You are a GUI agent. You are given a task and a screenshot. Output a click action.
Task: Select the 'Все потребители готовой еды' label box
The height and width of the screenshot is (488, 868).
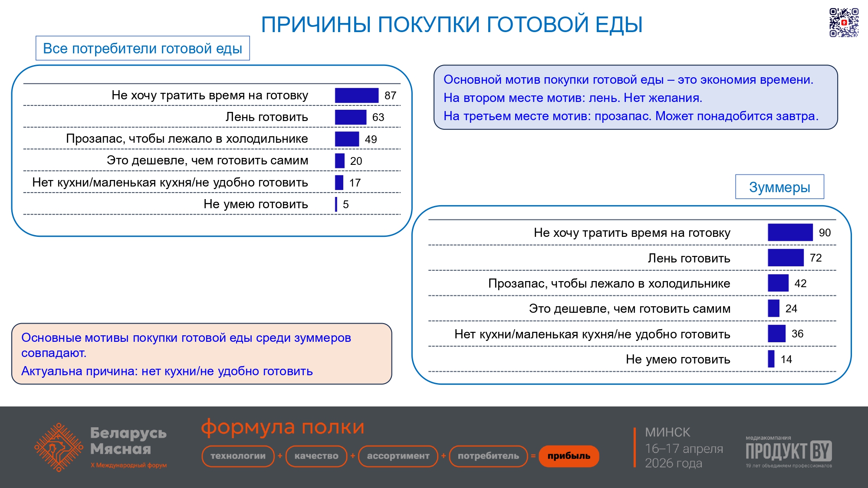click(143, 48)
